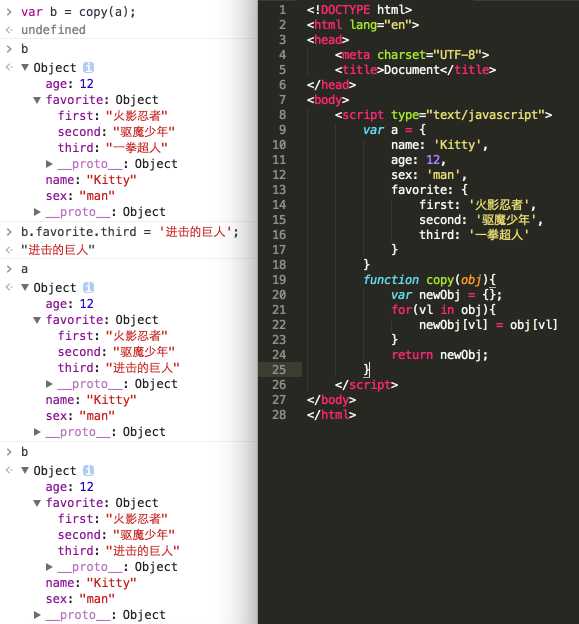This screenshot has height=624, width=579.
Task: Select sex: "man" in the last b output
Action: (80, 599)
